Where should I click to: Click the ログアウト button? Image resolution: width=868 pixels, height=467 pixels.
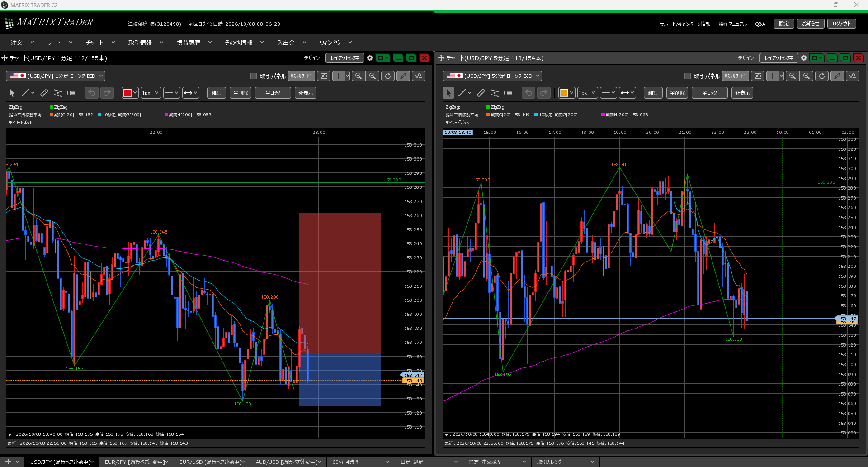841,24
